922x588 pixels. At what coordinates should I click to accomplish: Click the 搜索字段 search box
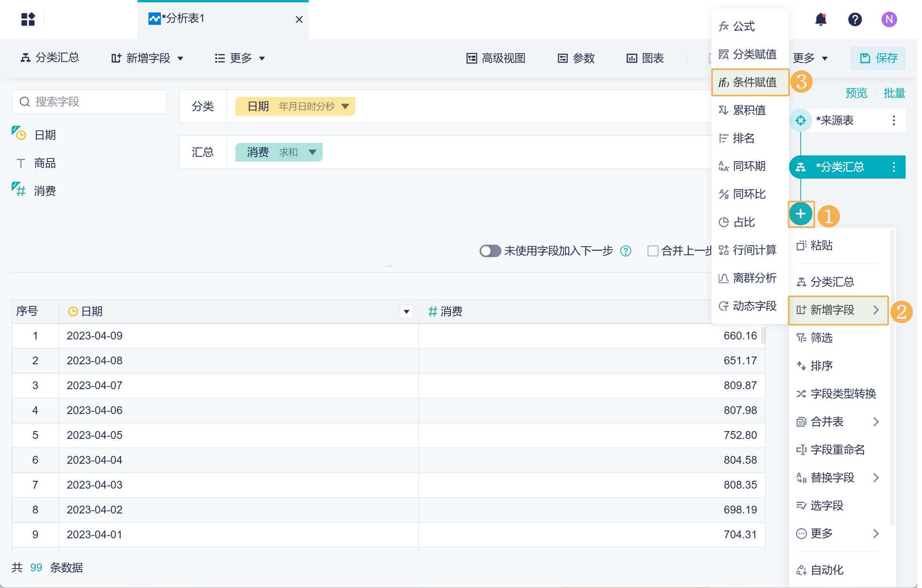(x=89, y=102)
